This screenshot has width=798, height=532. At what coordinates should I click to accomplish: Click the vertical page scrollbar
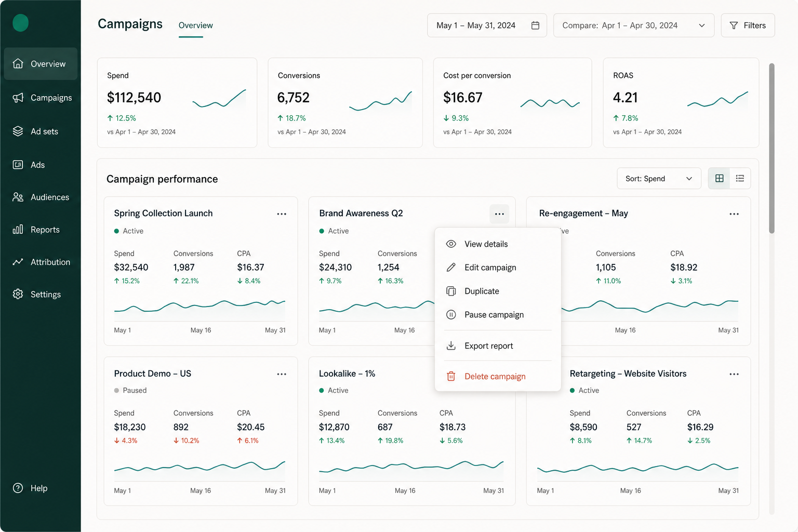pos(772,149)
